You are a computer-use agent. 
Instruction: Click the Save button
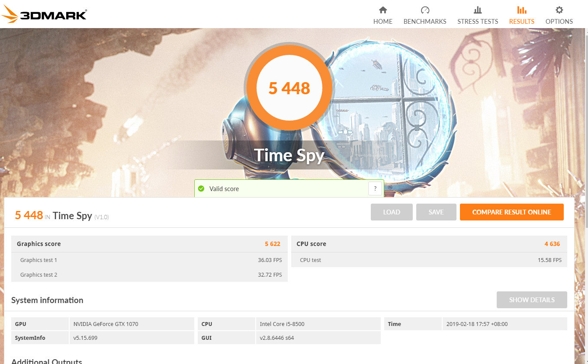[x=436, y=212]
